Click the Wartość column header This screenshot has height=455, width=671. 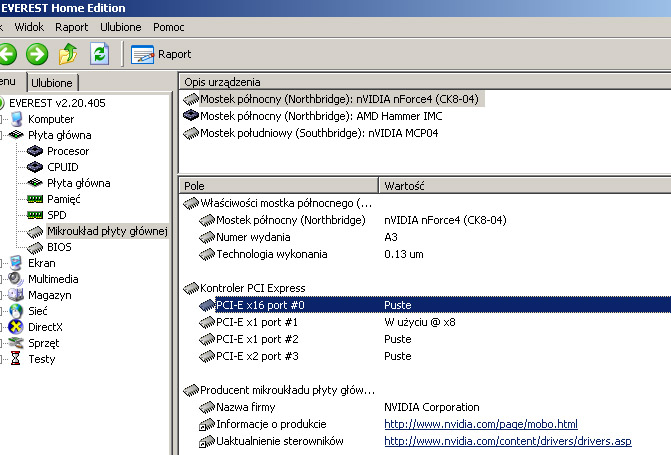[525, 186]
